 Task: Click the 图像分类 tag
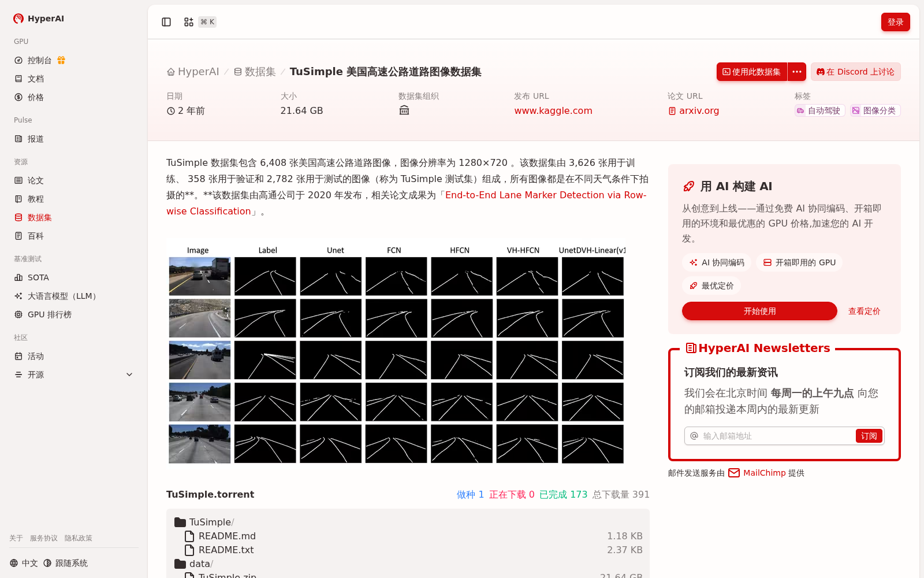click(875, 110)
